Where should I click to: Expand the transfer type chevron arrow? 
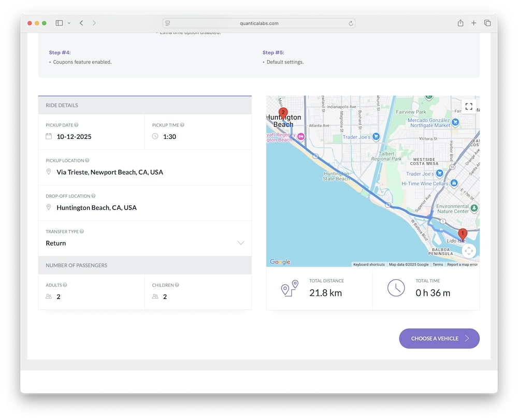click(241, 243)
